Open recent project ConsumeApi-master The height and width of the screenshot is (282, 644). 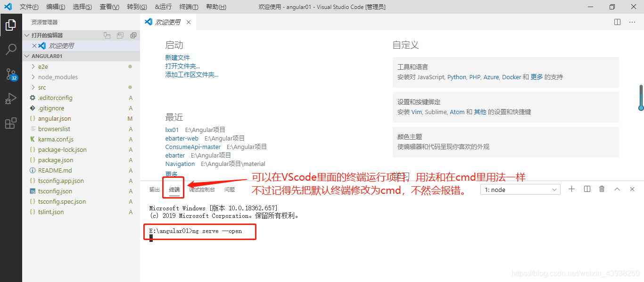[193, 147]
